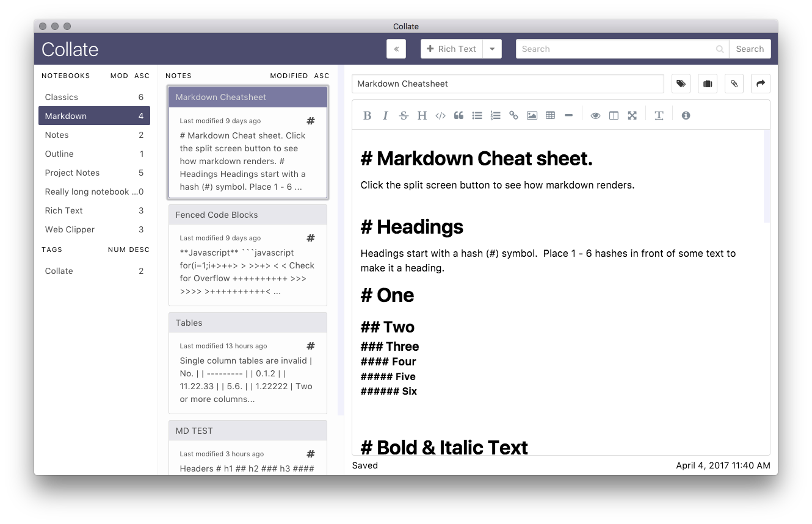Toggle side-by-side split screen view
Image resolution: width=812 pixels, height=524 pixels.
click(614, 115)
